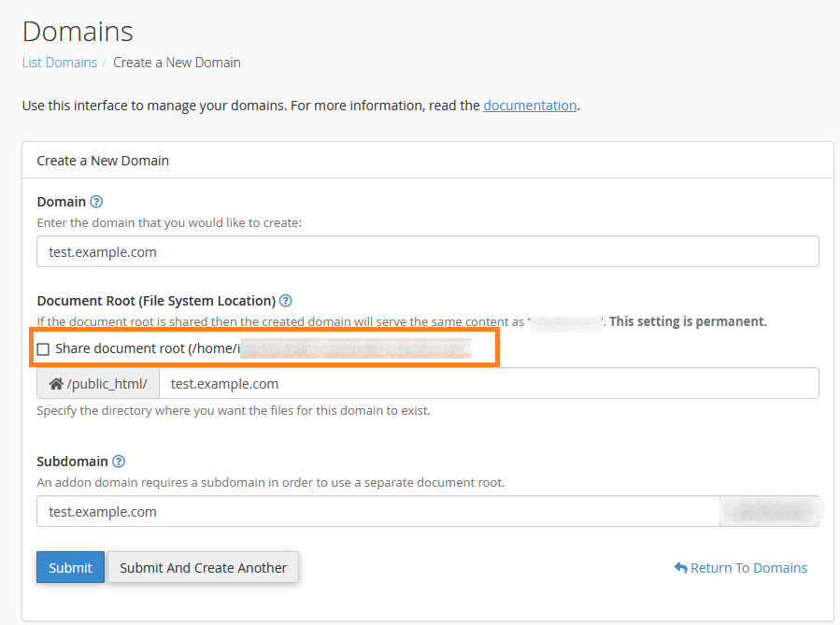Click into the Subdomain text field
The height and width of the screenshot is (625, 840).
point(374,512)
